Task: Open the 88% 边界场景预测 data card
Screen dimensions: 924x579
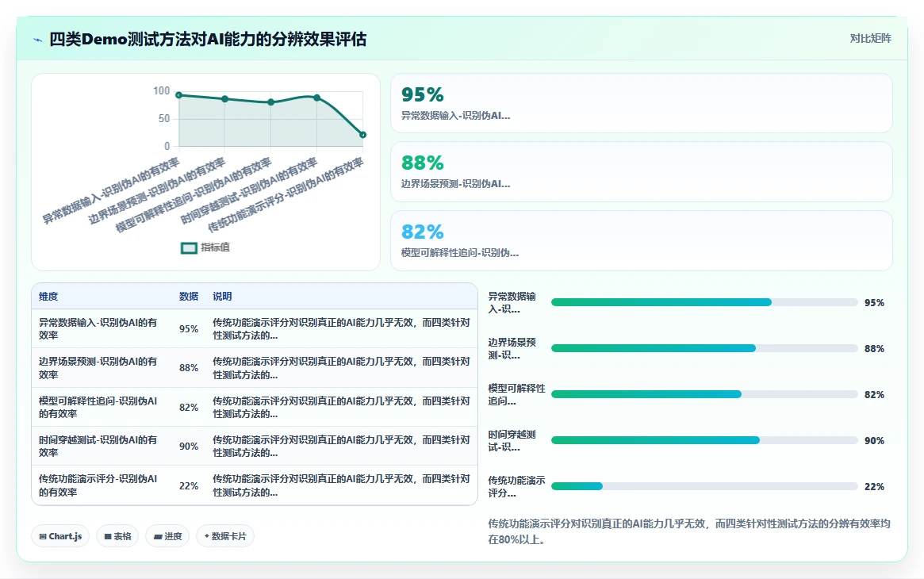Action: (641, 171)
